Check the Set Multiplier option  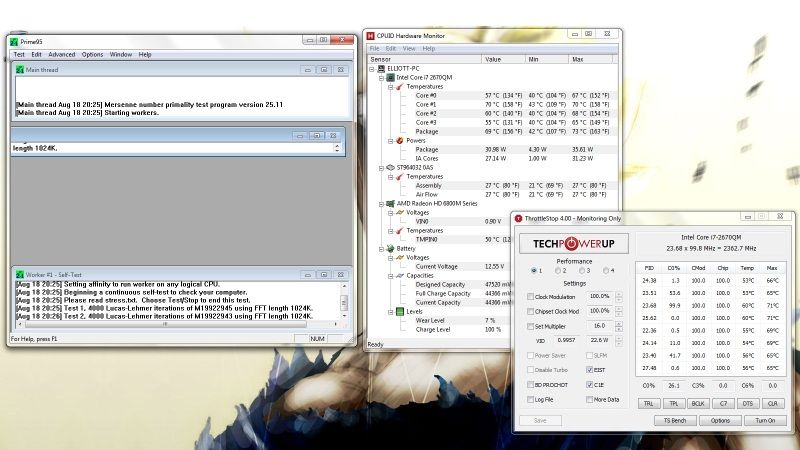coord(531,326)
